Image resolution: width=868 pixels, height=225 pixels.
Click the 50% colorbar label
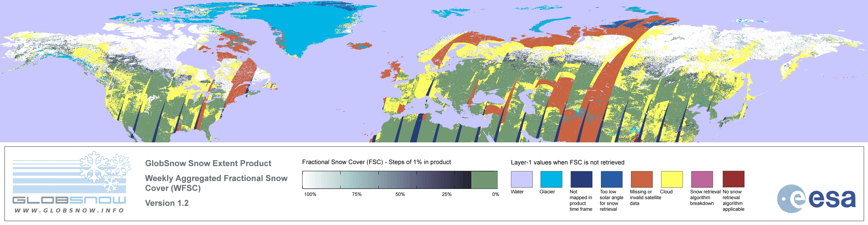[400, 194]
